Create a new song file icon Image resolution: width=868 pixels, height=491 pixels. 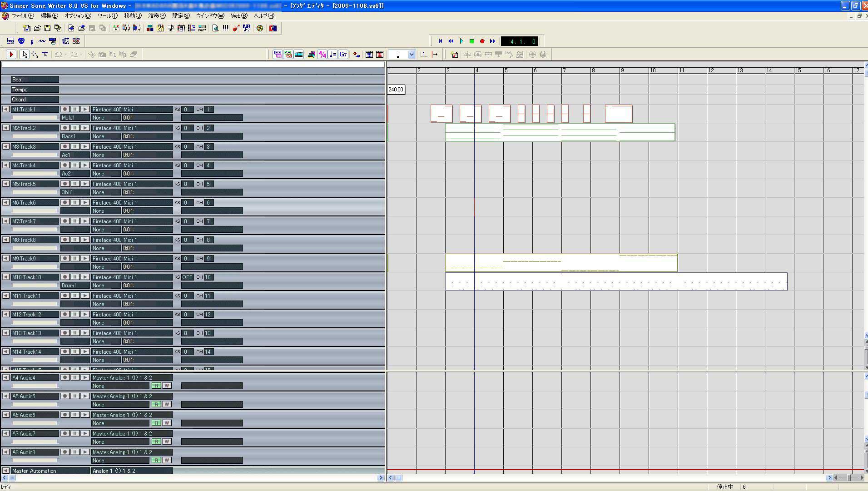click(x=27, y=28)
